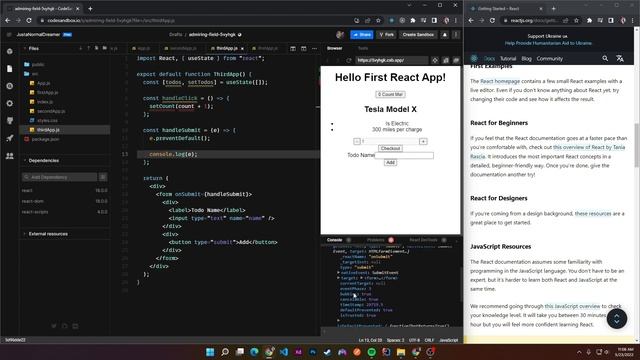
Task: Open the Search sidebar icon
Action: pos(10,86)
